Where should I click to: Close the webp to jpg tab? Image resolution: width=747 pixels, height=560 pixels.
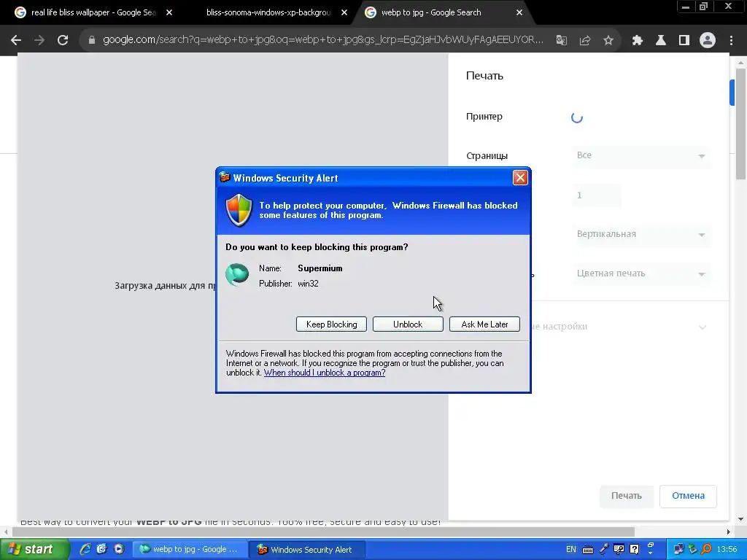(x=519, y=13)
